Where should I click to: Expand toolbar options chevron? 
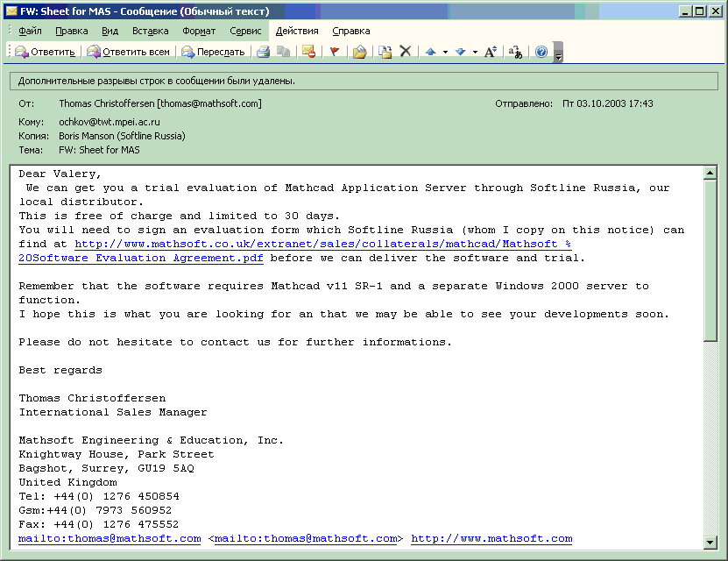tap(559, 53)
